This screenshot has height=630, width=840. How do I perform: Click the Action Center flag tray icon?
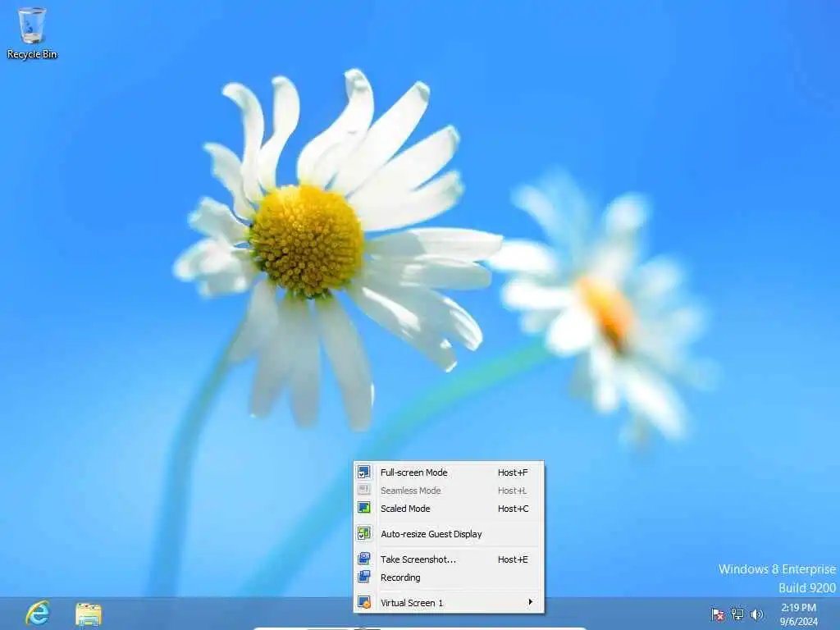(x=717, y=614)
